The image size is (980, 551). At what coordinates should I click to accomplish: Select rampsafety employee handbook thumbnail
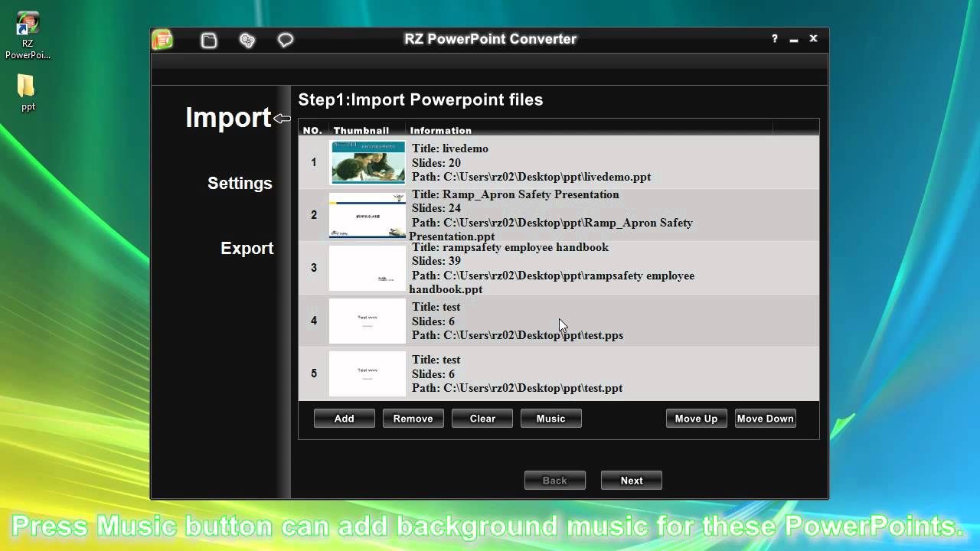coord(367,268)
